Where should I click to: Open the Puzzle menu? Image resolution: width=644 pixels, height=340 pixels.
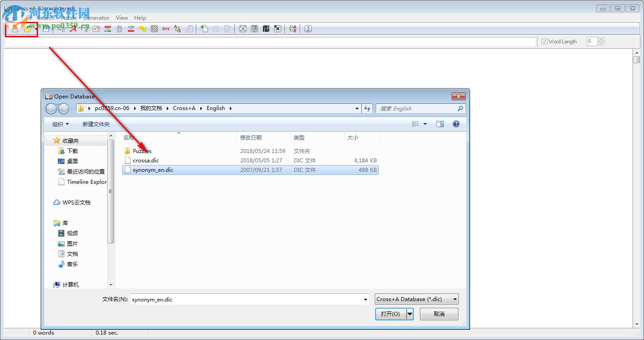pos(68,18)
